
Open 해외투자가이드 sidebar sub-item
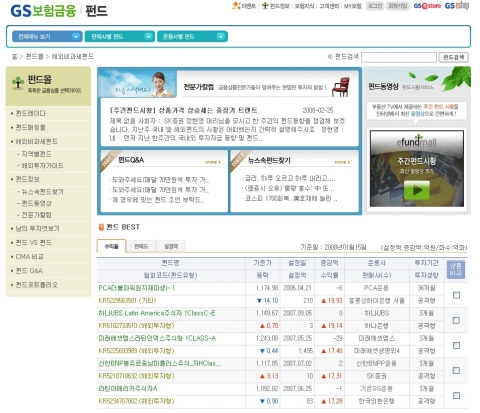coord(42,166)
